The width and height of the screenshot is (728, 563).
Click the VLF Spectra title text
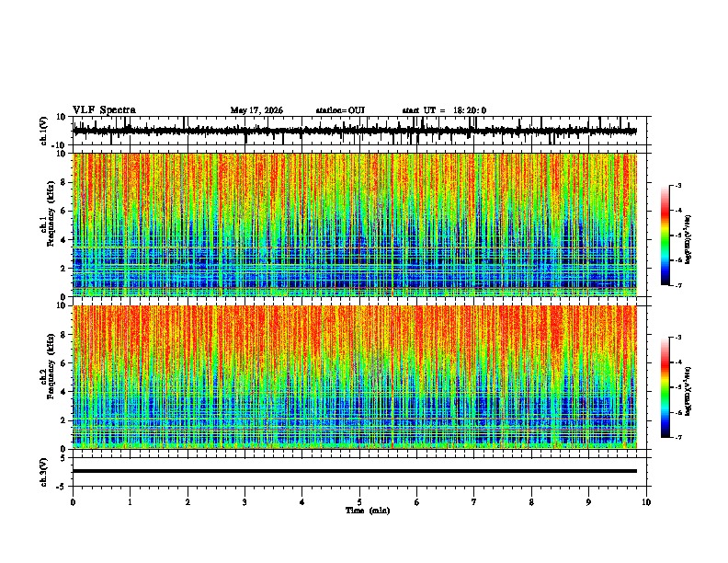[104, 110]
